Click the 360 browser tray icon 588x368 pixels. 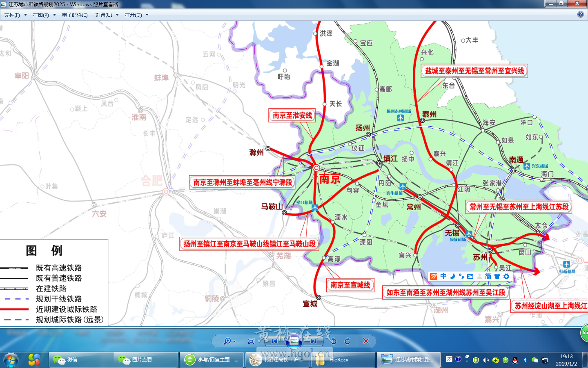click(505, 360)
